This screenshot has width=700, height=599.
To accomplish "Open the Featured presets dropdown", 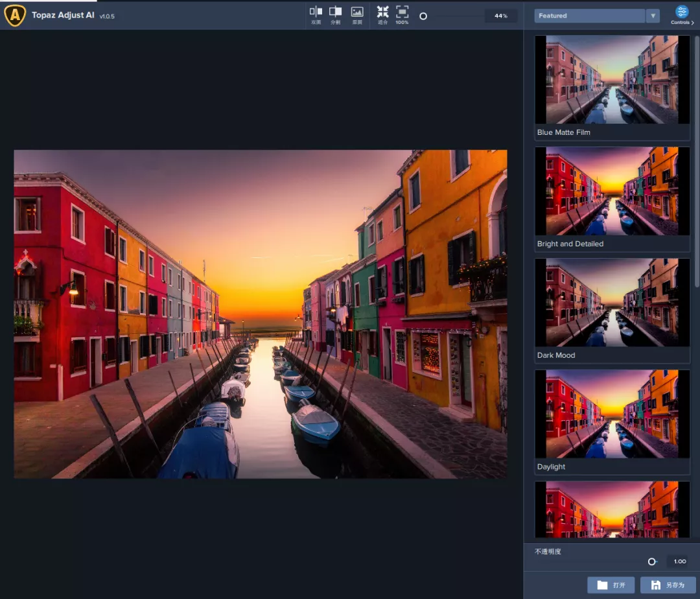I will click(x=589, y=16).
